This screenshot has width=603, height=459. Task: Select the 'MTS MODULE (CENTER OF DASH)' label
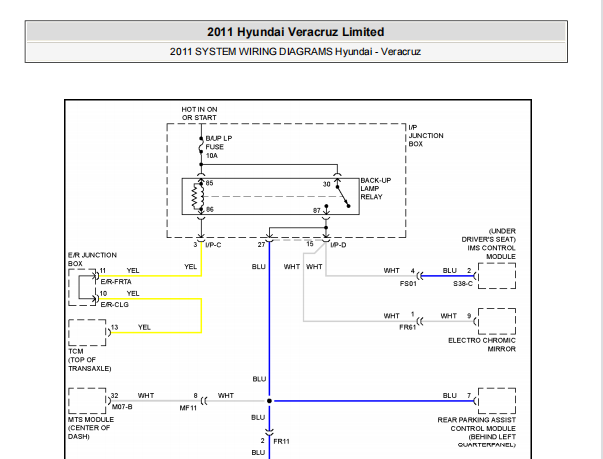point(91,428)
